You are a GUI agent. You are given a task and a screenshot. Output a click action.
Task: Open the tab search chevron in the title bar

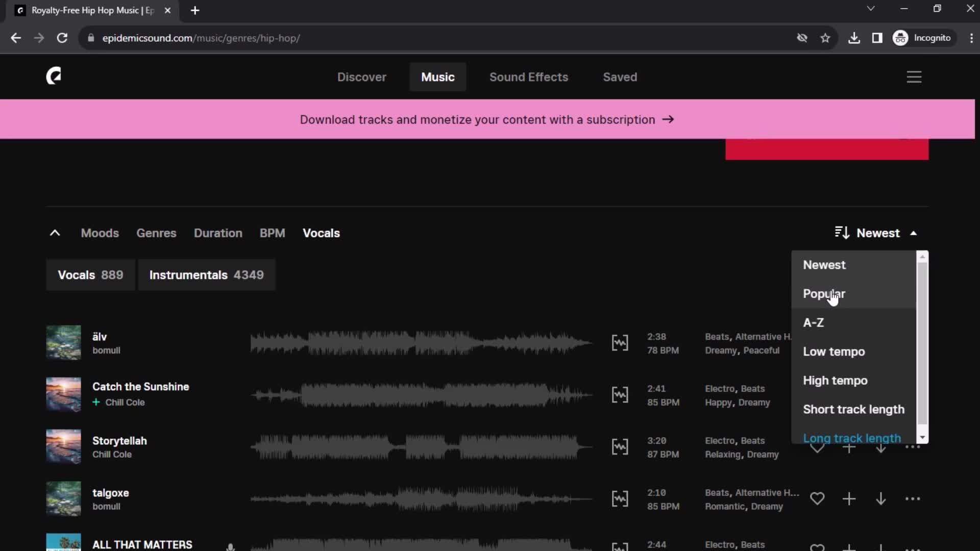(x=871, y=9)
